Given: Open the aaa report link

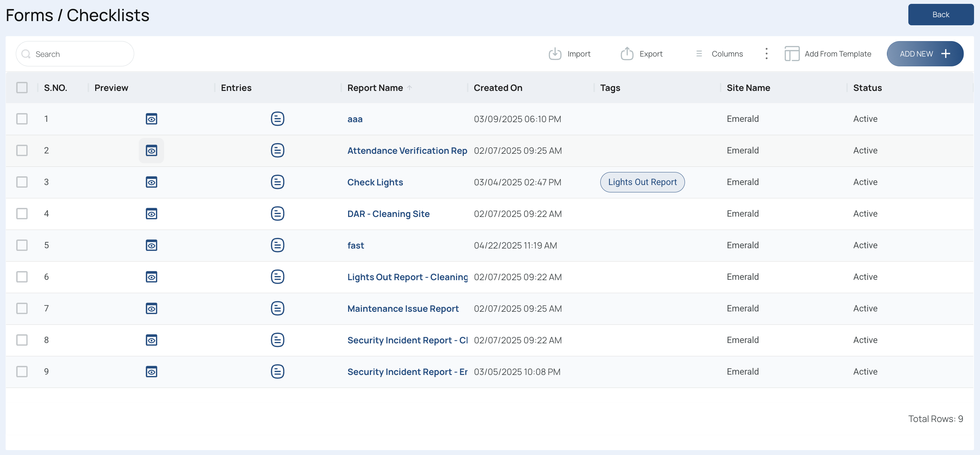Looking at the screenshot, I should (354, 119).
